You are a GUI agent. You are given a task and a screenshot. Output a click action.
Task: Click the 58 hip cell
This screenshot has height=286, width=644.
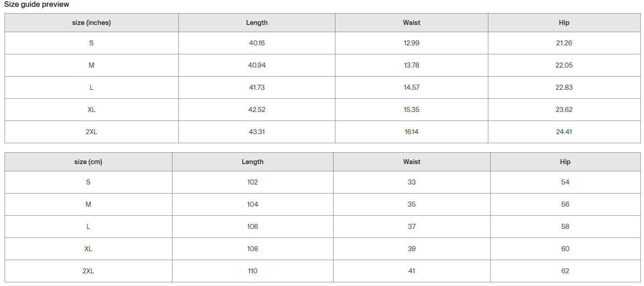(x=565, y=227)
